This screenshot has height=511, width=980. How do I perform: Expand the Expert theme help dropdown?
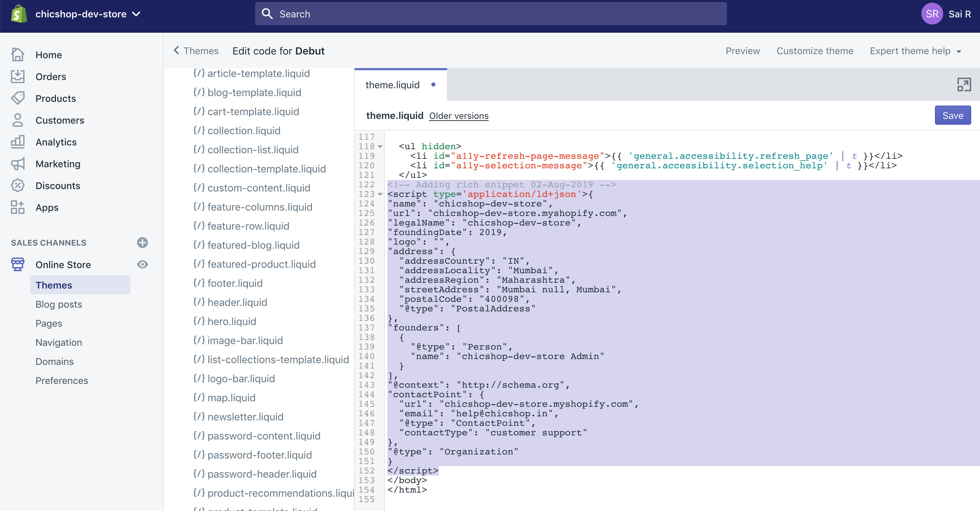915,50
